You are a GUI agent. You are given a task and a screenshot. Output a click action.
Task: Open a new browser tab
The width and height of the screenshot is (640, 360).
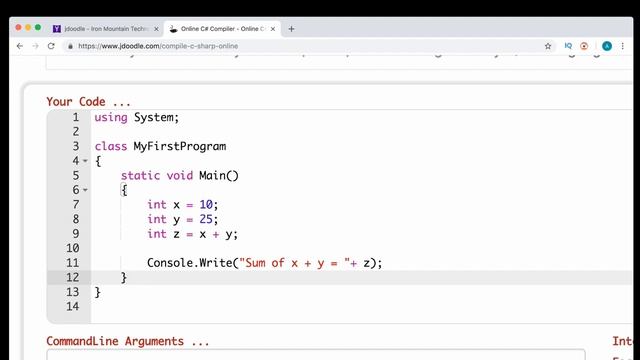(x=291, y=29)
